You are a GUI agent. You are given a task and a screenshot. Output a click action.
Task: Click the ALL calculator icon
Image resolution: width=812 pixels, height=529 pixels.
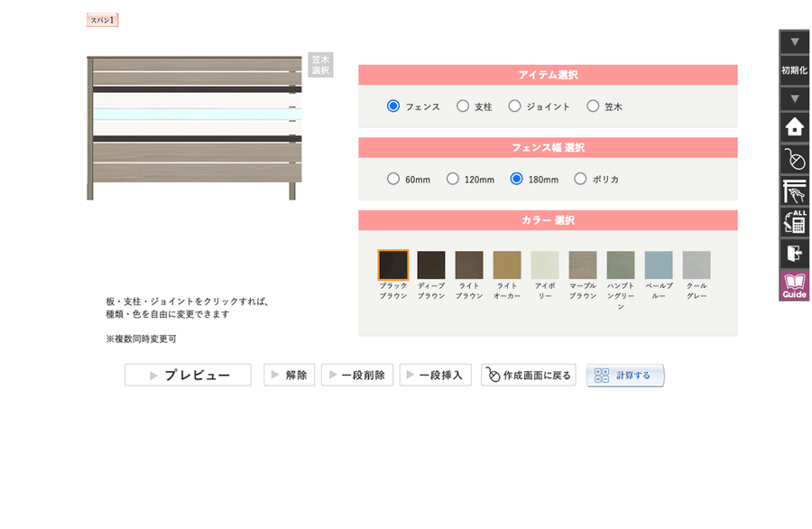point(794,221)
